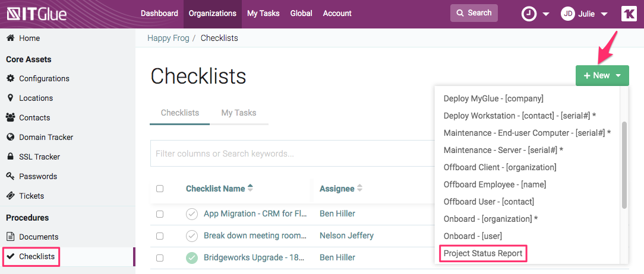
Task: Focus the Filter columns or Search field
Action: click(292, 154)
